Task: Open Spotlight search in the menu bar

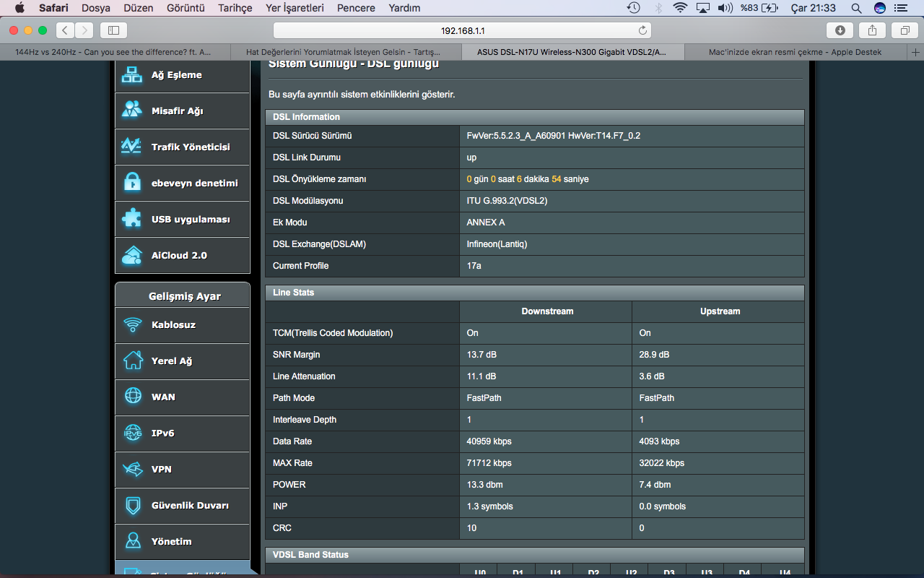Action: [856, 8]
